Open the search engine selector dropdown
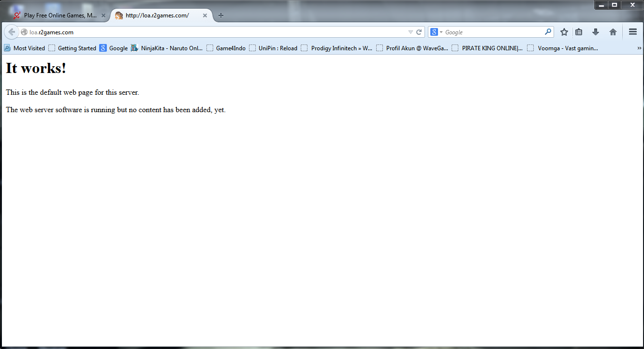644x349 pixels. [x=437, y=32]
